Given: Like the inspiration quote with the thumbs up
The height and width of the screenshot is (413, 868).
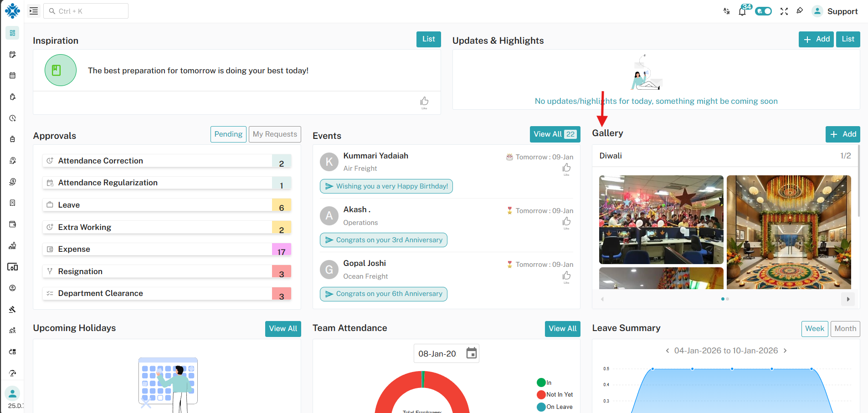Looking at the screenshot, I should pyautogui.click(x=424, y=101).
